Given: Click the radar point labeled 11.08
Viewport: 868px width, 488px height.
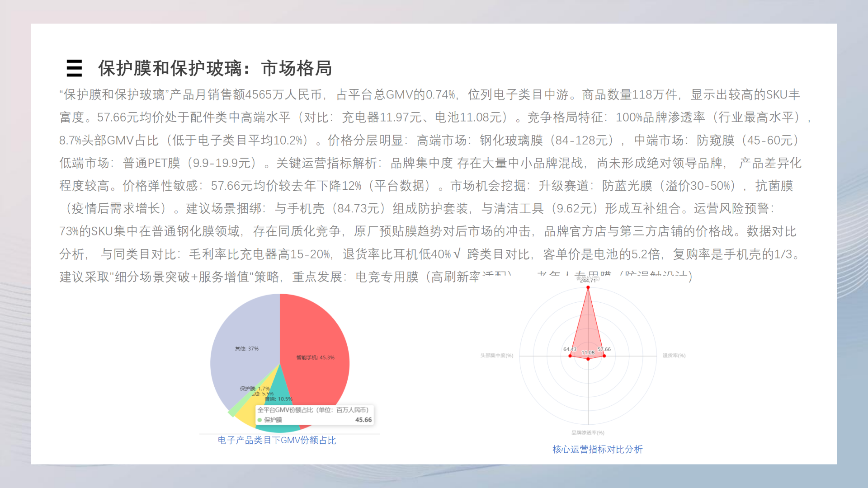Looking at the screenshot, I should 588,359.
